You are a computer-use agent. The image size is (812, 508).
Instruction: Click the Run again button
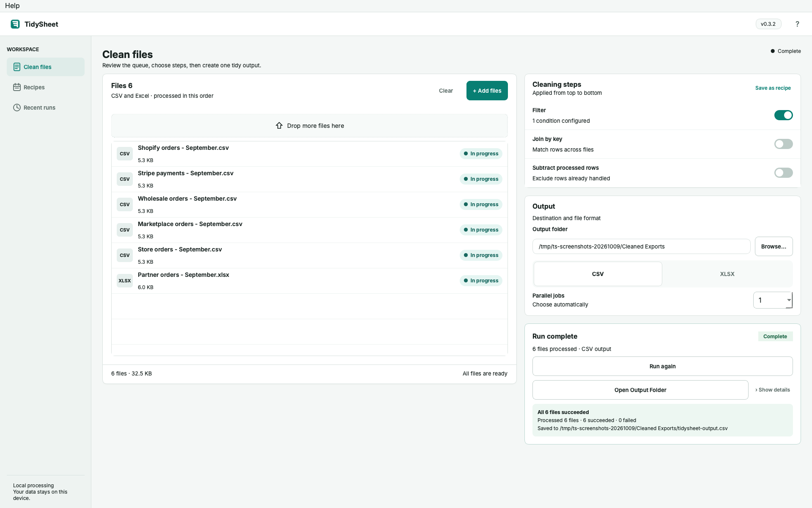click(x=662, y=366)
